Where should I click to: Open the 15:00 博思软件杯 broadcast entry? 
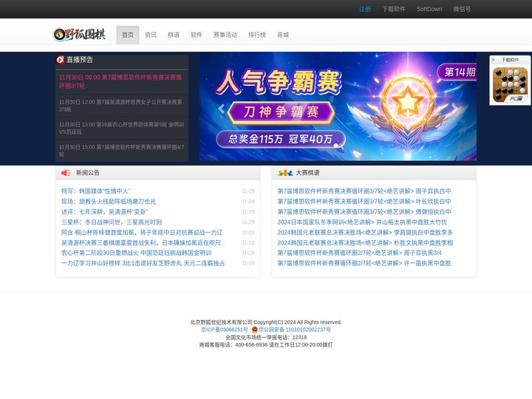pos(122,150)
